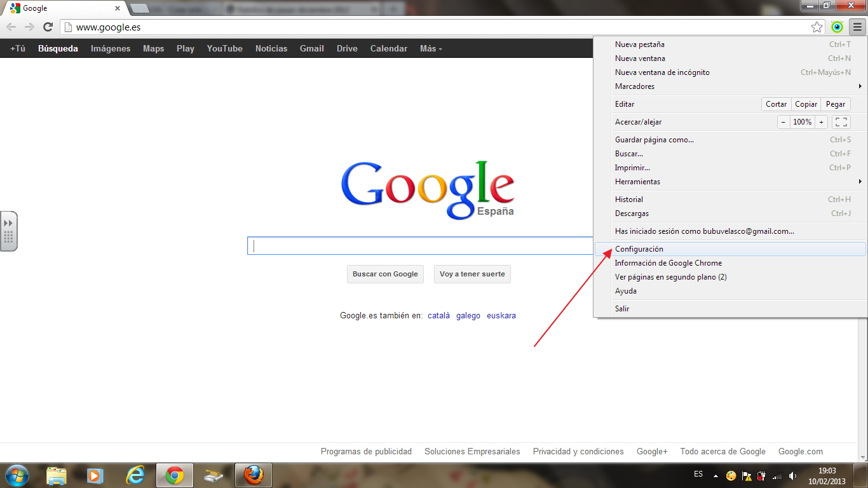The width and height of the screenshot is (868, 488).
Task: Switch to Chrome in the taskbar
Action: tap(174, 475)
